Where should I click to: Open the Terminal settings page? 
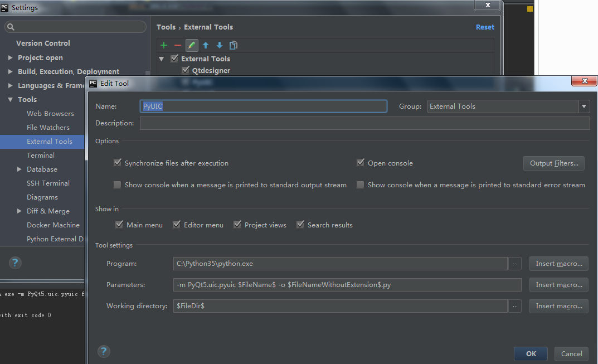tap(41, 156)
